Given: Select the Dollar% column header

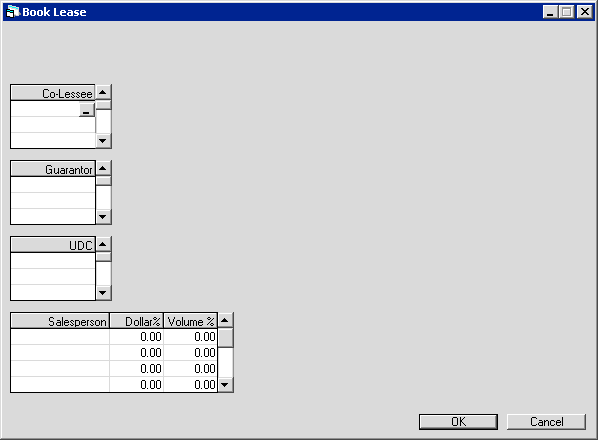Looking at the screenshot, I should click(137, 321).
